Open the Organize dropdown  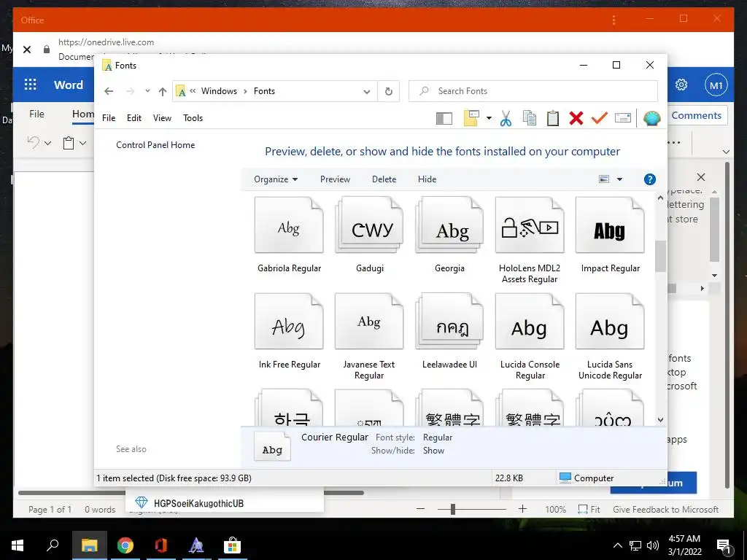pyautogui.click(x=276, y=179)
